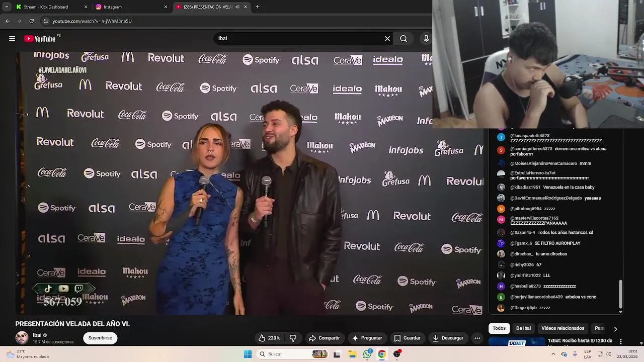The height and width of the screenshot is (362, 644).
Task: Click the video player area
Action: pyautogui.click(x=249, y=183)
